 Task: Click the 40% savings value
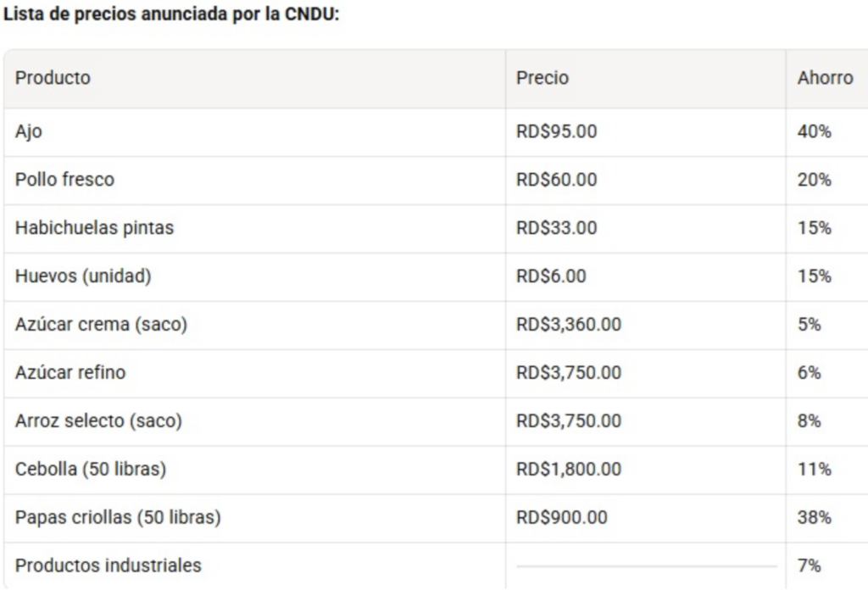pos(814,131)
